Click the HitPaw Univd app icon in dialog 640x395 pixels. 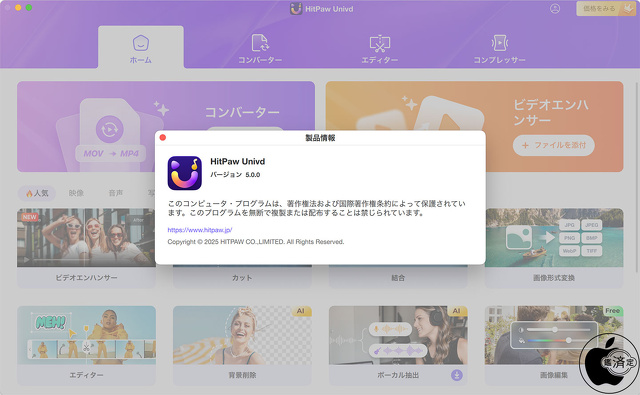184,173
